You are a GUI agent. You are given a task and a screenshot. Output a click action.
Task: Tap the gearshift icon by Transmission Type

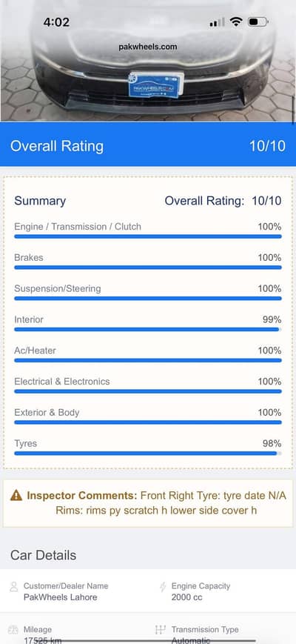161,630
